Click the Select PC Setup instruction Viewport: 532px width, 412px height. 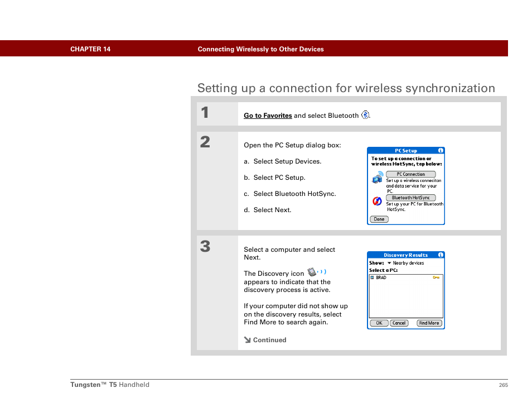(x=274, y=178)
